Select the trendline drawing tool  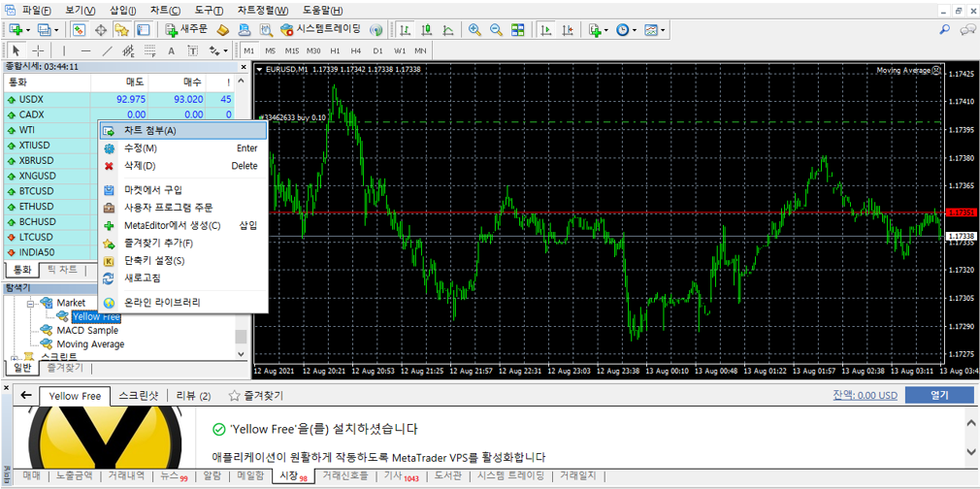click(x=108, y=50)
